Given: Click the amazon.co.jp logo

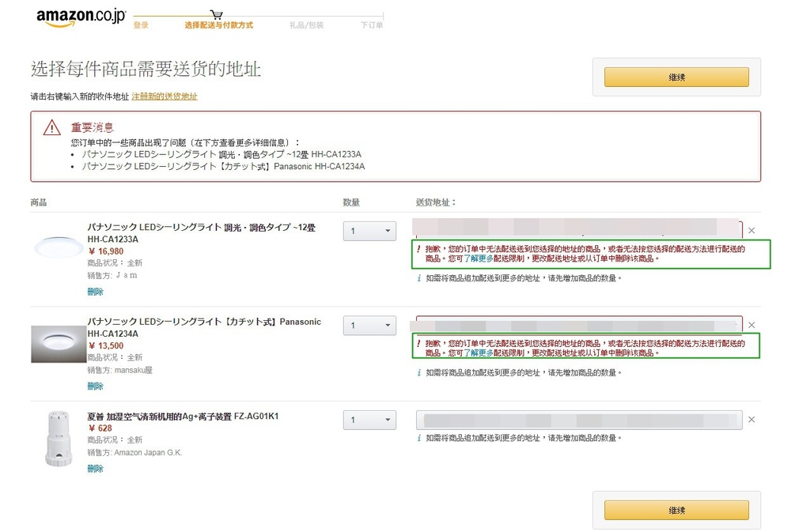Looking at the screenshot, I should click(81, 17).
